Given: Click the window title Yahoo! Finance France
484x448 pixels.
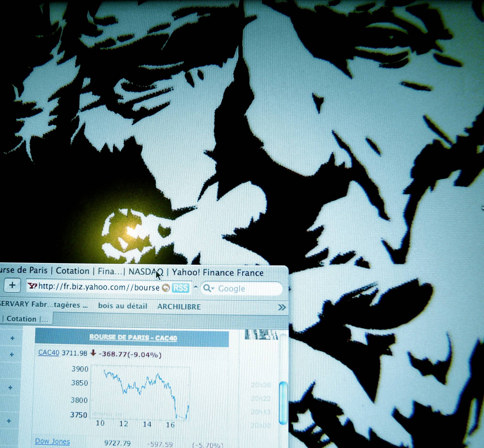Looking at the screenshot, I should pyautogui.click(x=218, y=273).
